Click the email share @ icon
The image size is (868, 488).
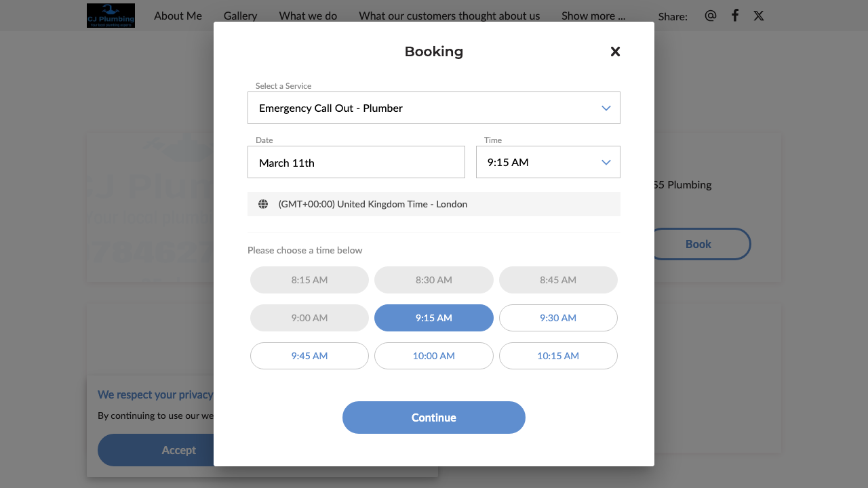pos(710,16)
